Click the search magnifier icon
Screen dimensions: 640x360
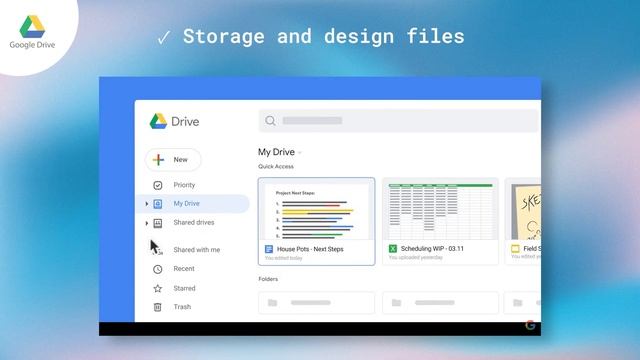(x=270, y=121)
